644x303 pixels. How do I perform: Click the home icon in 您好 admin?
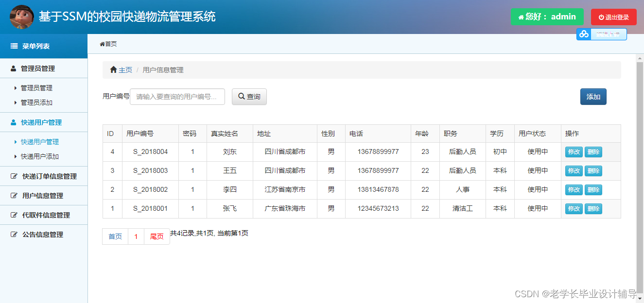(x=521, y=17)
